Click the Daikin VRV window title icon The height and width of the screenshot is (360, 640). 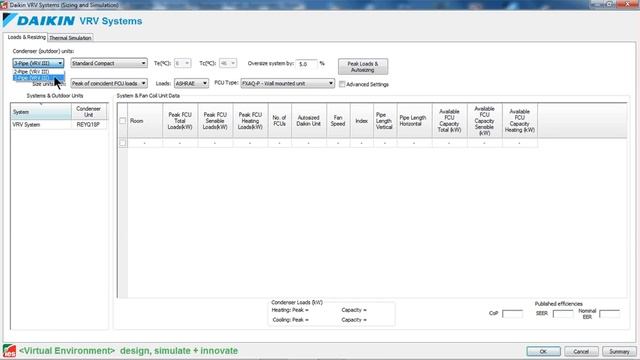(x=4, y=5)
